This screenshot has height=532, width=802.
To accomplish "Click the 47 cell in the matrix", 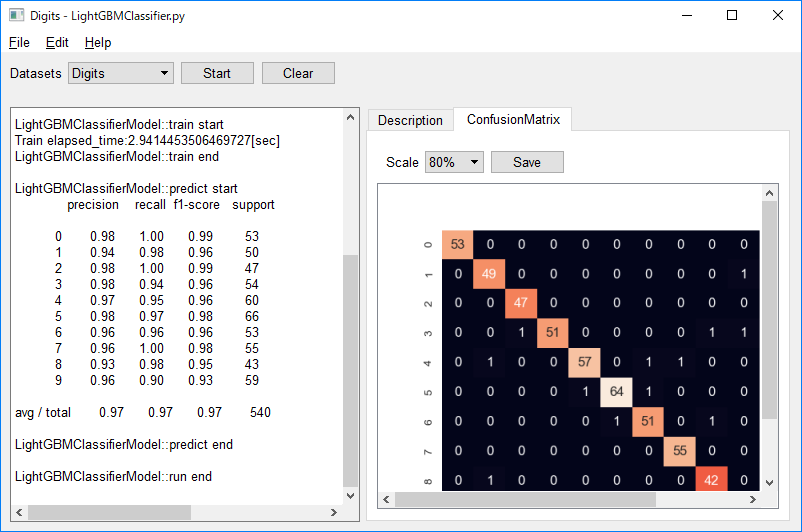I will tap(521, 303).
